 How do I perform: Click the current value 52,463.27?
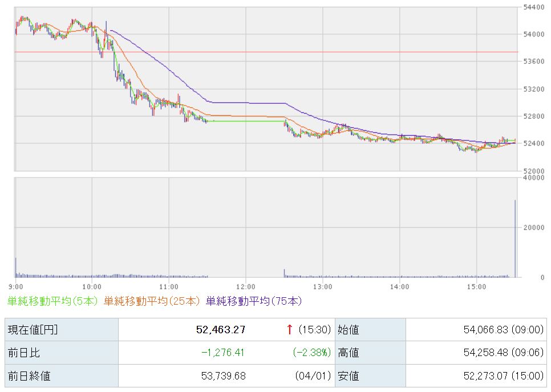tap(220, 329)
